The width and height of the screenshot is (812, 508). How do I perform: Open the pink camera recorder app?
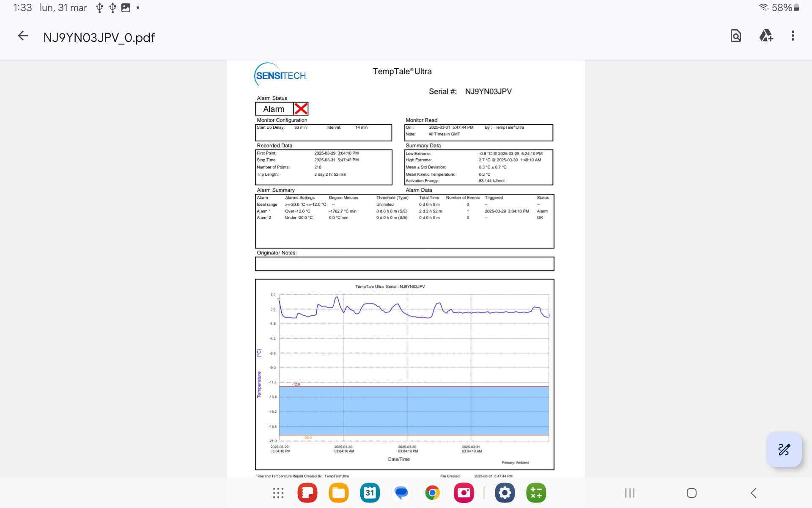464,493
